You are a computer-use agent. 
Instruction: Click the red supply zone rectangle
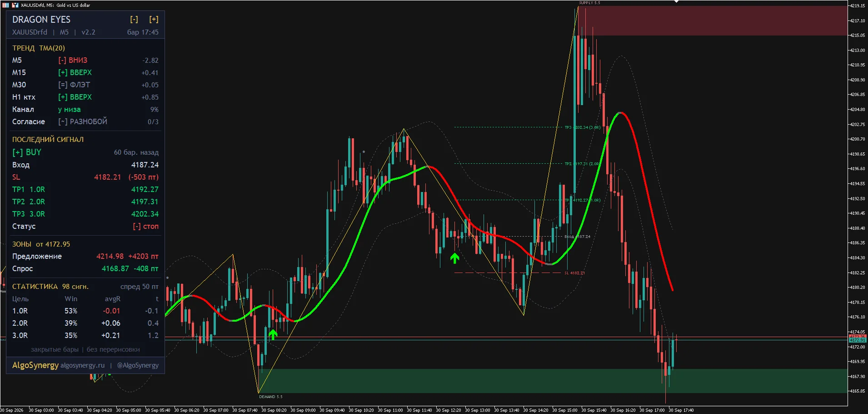(713, 20)
